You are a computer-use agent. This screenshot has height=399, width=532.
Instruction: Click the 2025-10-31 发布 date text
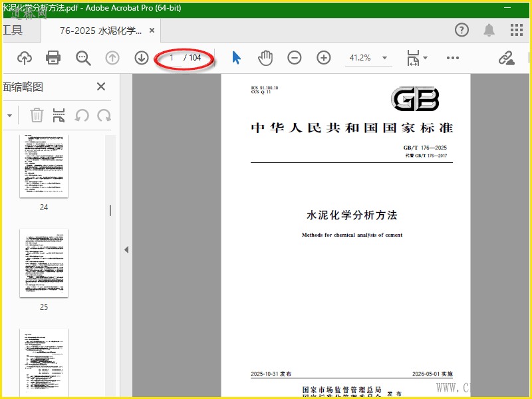click(271, 374)
